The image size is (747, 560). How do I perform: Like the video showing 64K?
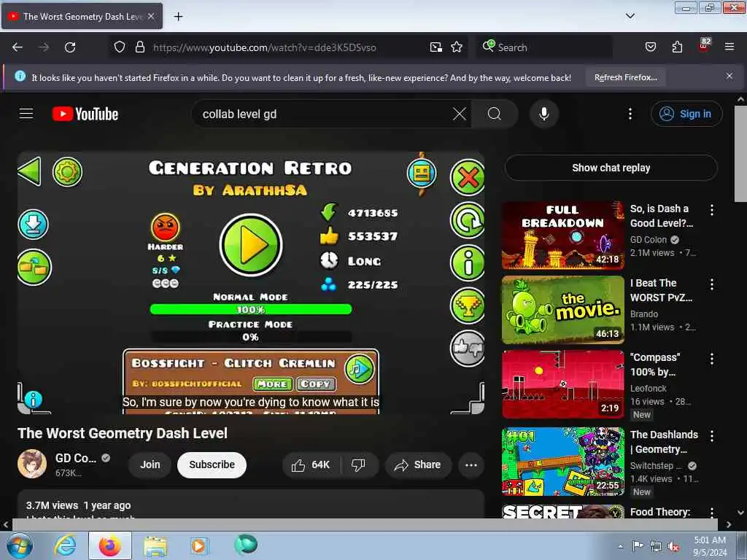[311, 464]
